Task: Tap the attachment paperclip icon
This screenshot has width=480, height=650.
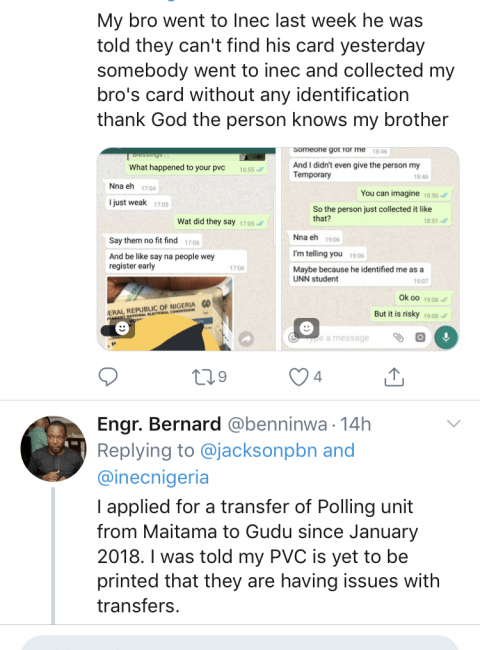Action: [x=398, y=337]
